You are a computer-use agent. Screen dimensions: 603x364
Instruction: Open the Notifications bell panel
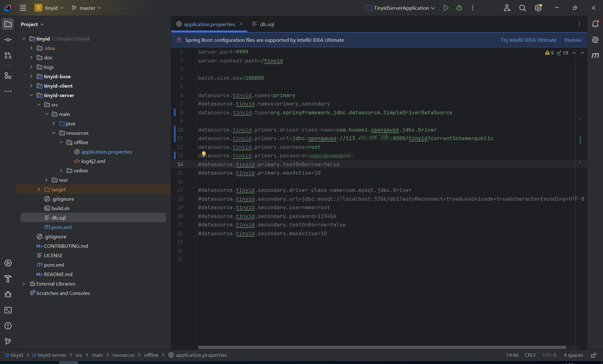click(x=595, y=24)
